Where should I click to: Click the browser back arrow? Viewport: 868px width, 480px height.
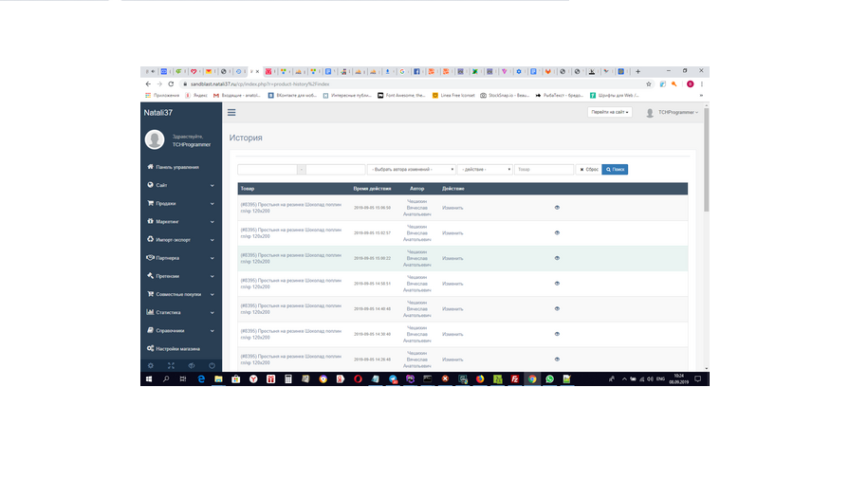148,84
